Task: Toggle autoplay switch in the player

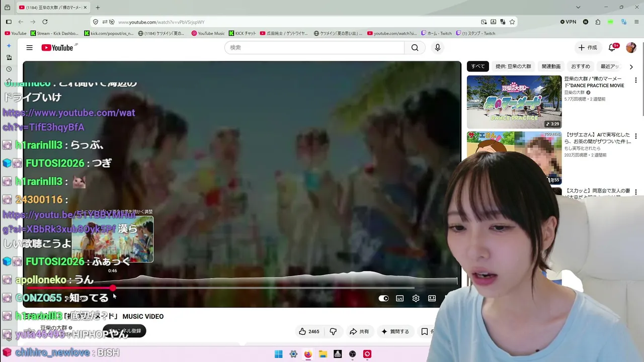Action: (x=384, y=298)
